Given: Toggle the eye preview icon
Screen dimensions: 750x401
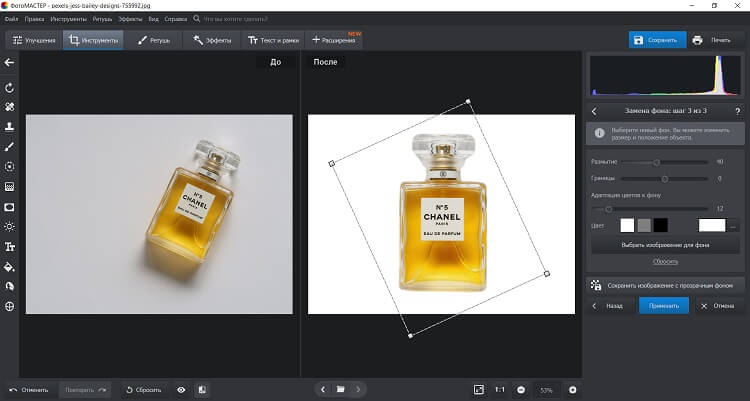Looking at the screenshot, I should pos(181,389).
